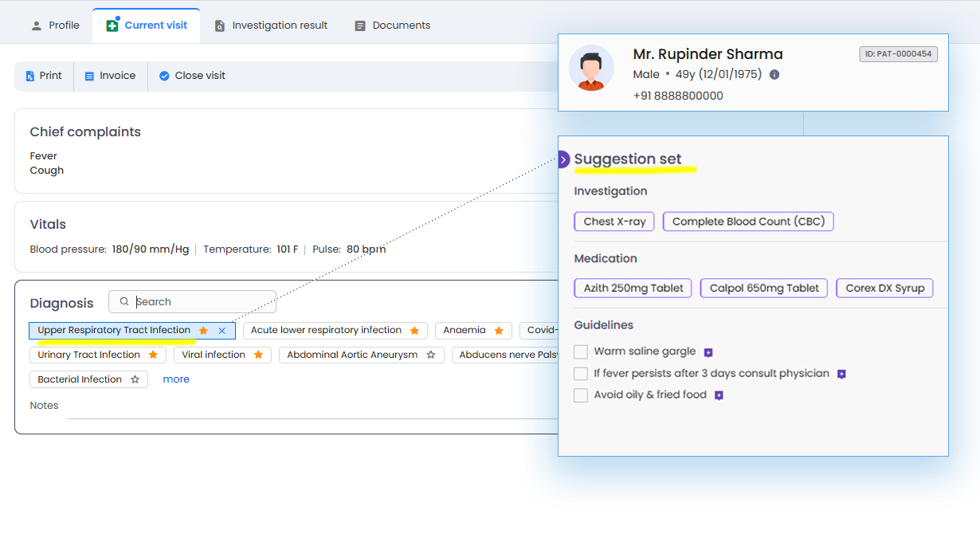Image resolution: width=980 pixels, height=534 pixels.
Task: Click the patient avatar picture
Action: click(x=591, y=69)
